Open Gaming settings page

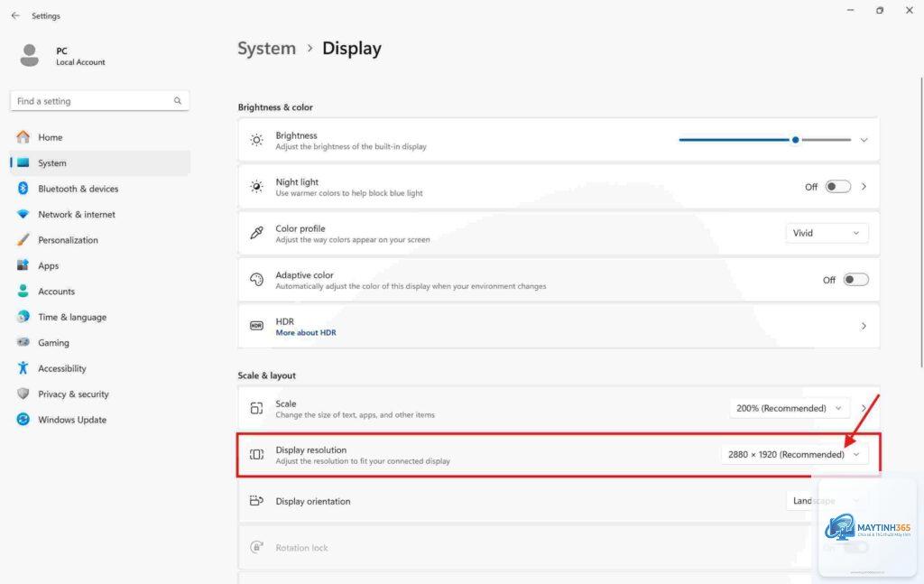100,342
